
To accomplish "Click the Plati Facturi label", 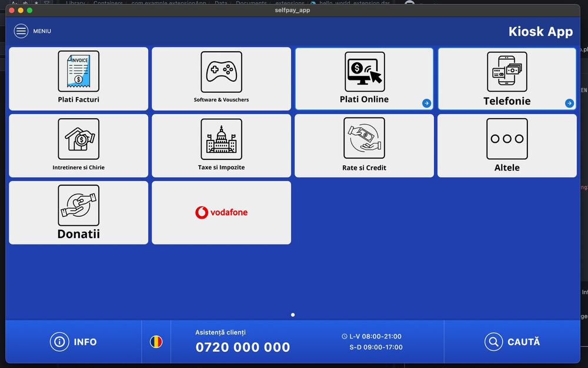I will coord(79,100).
